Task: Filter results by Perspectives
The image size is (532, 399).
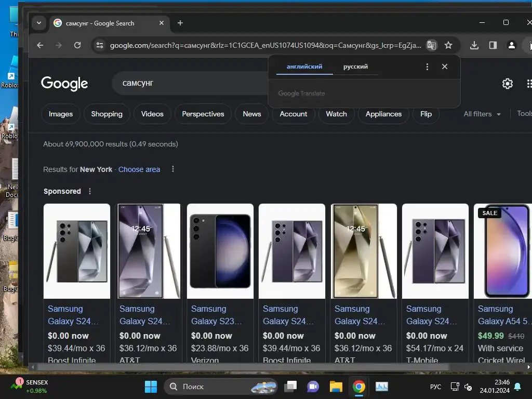Action: [x=203, y=114]
